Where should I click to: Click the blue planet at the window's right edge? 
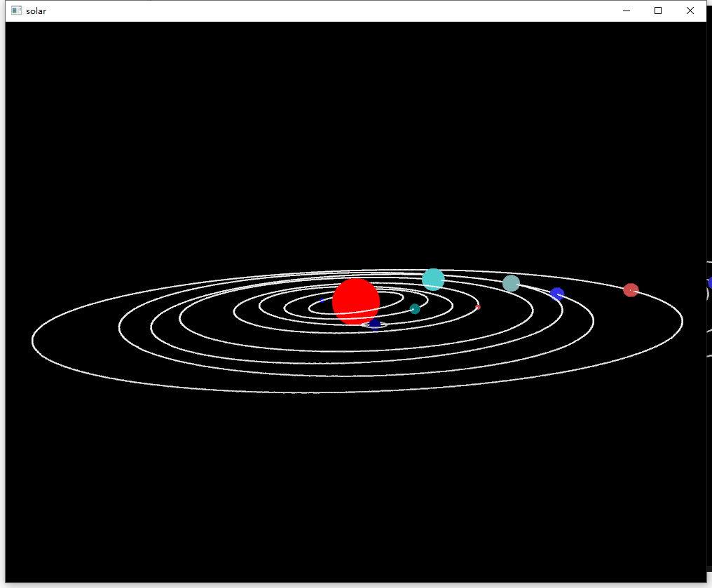(x=710, y=282)
